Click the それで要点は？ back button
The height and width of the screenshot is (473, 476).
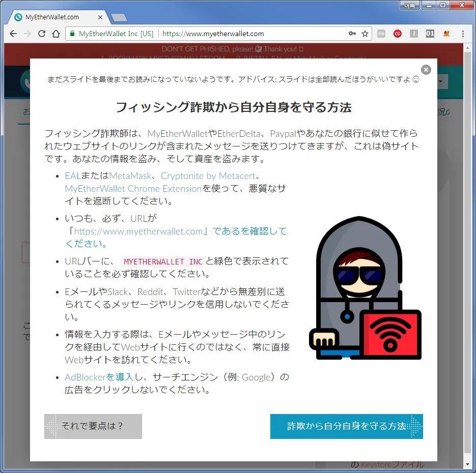point(93,426)
